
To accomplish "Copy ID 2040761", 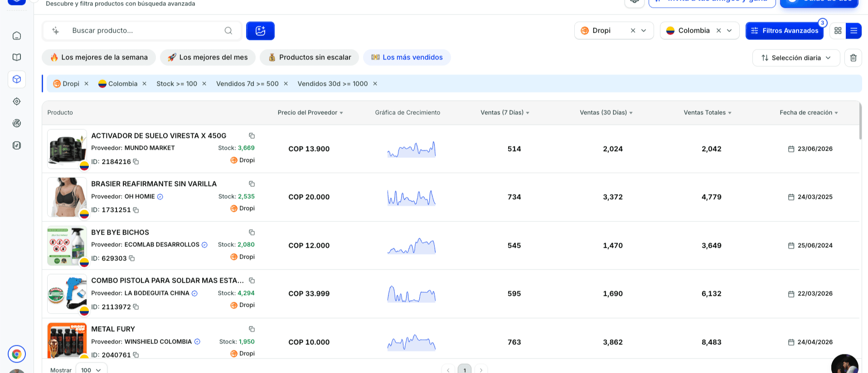I will pos(136,355).
